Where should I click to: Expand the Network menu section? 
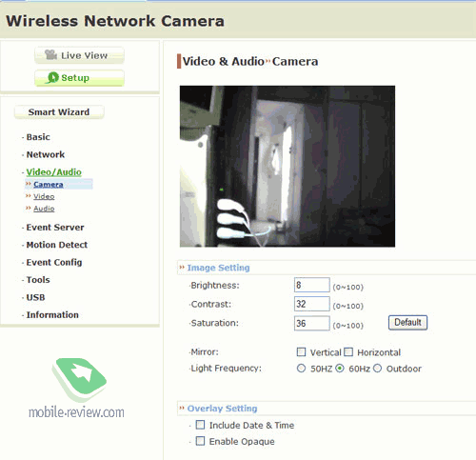click(x=46, y=154)
